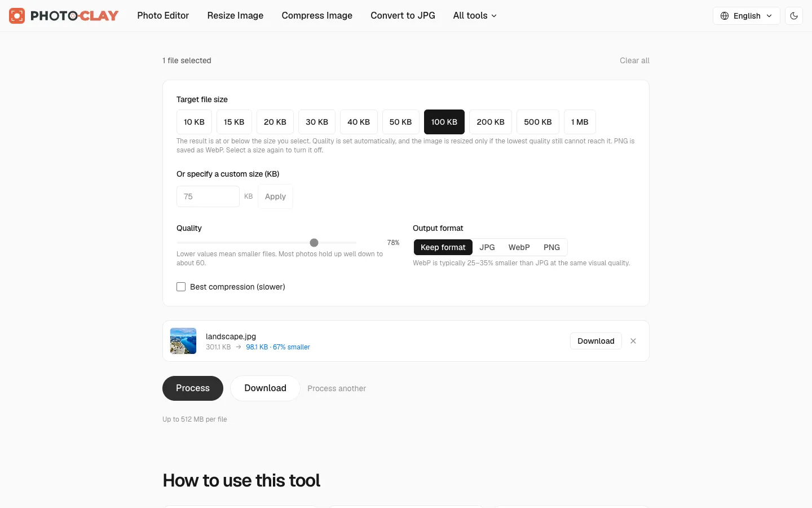Click the "1 file selected" label

pos(187,60)
